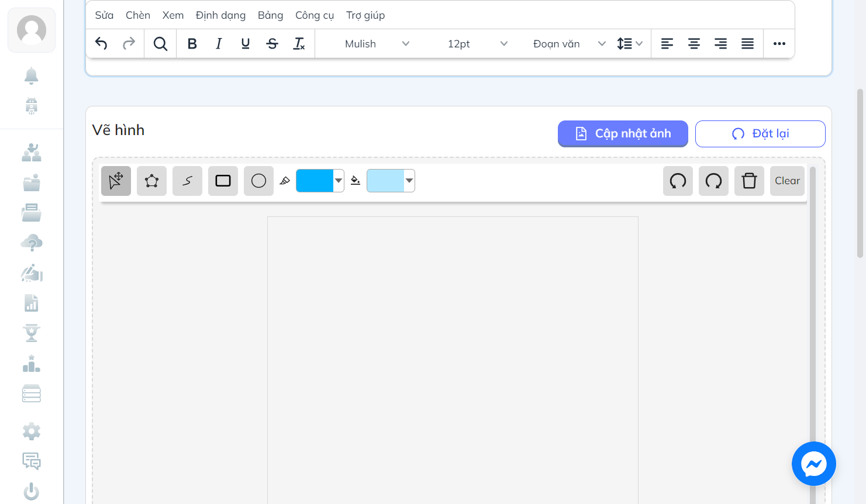This screenshot has height=504, width=866.
Task: Justify text alignment
Action: coord(748,43)
